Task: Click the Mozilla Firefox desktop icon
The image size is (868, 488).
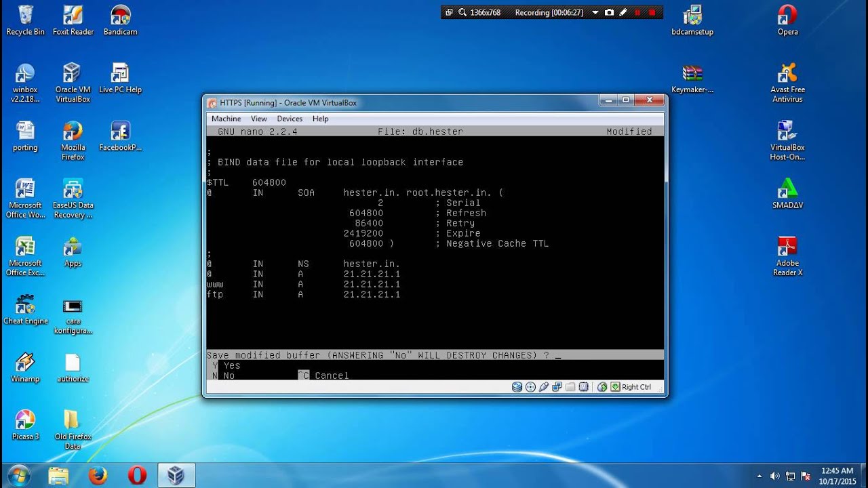Action: pyautogui.click(x=73, y=141)
